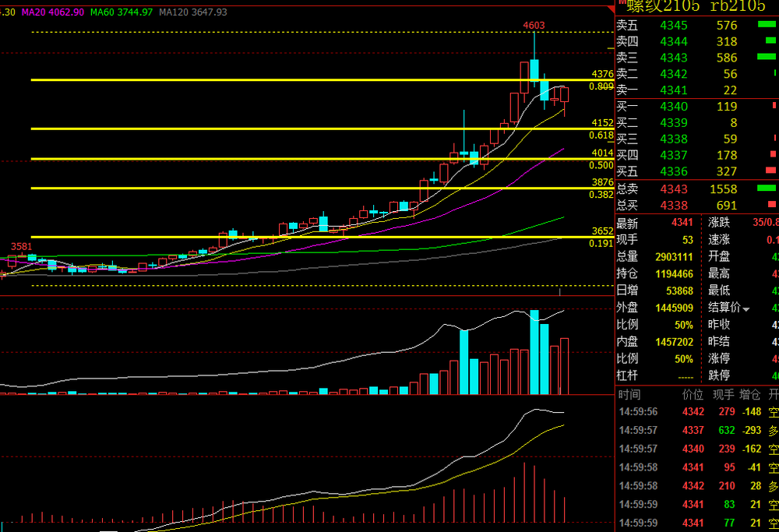Image resolution: width=779 pixels, height=532 pixels.
Task: Select the 0.500 Fibonacci line at 4014
Action: pyautogui.click(x=312, y=159)
